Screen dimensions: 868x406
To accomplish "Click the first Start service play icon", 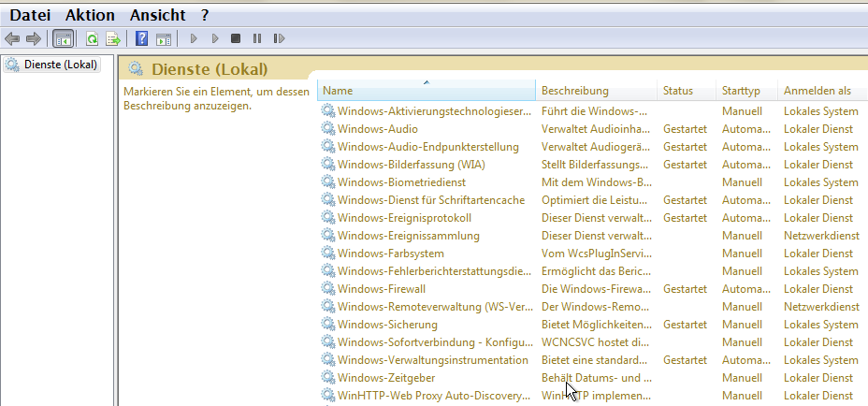I will pos(194,38).
